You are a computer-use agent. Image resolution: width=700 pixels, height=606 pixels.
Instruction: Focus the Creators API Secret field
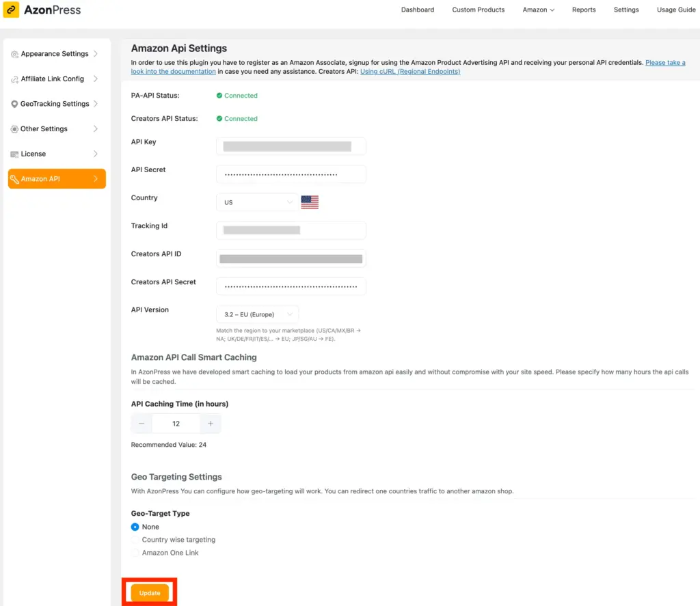(x=291, y=286)
